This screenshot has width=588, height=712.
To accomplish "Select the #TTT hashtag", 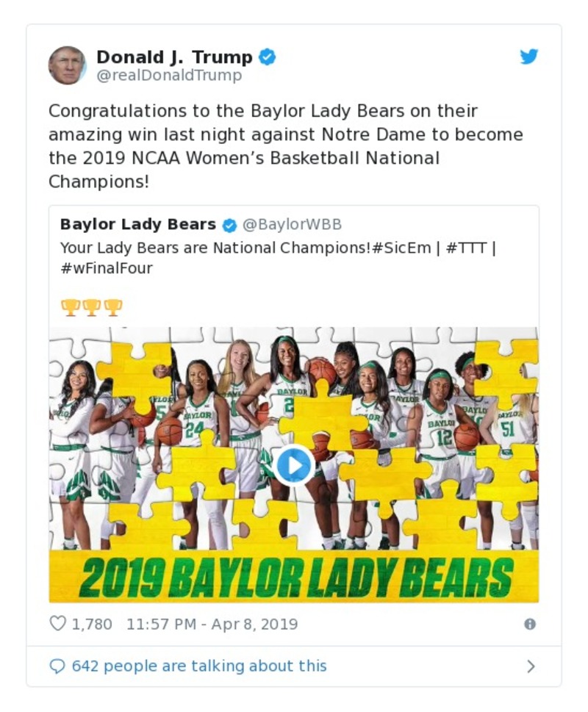I will (466, 248).
